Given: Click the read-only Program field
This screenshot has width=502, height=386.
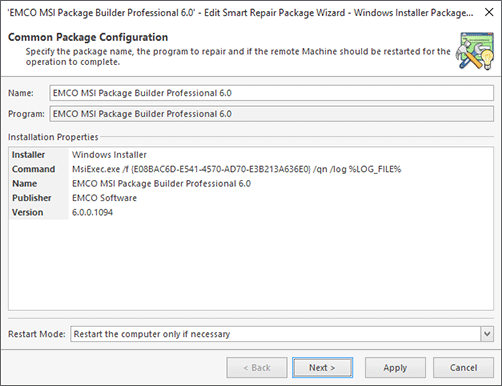Looking at the screenshot, I should [x=272, y=114].
